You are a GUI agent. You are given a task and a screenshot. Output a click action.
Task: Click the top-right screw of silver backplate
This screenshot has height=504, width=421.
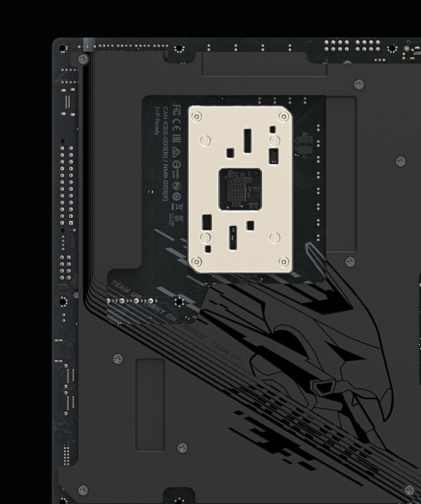283,117
